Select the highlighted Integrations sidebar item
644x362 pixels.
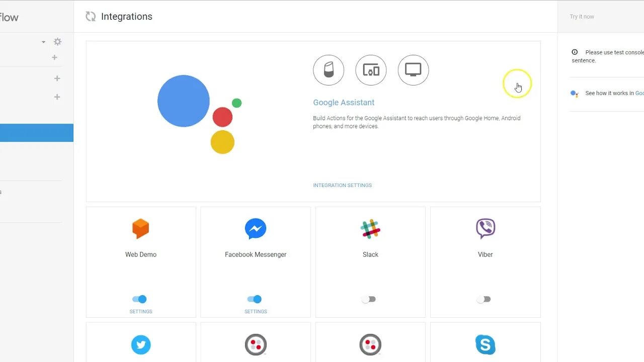(37, 133)
